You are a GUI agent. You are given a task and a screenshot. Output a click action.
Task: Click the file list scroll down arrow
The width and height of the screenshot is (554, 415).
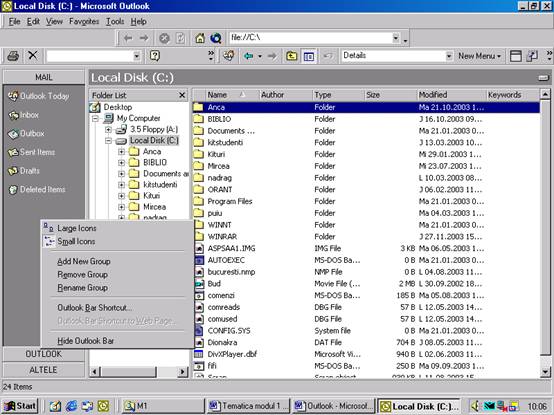click(545, 372)
